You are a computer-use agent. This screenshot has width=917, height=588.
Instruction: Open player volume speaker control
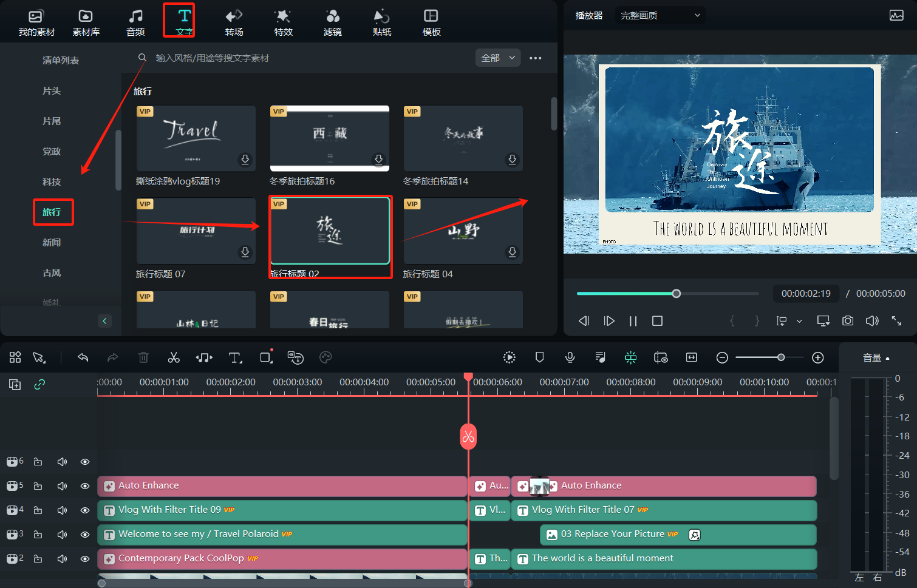872,321
